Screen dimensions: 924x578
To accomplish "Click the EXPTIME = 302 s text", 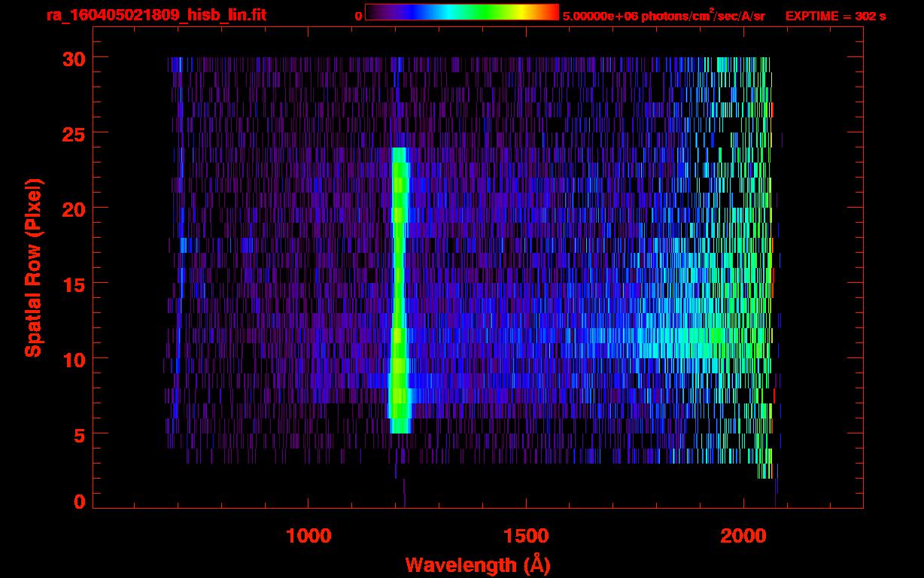I will tap(835, 16).
